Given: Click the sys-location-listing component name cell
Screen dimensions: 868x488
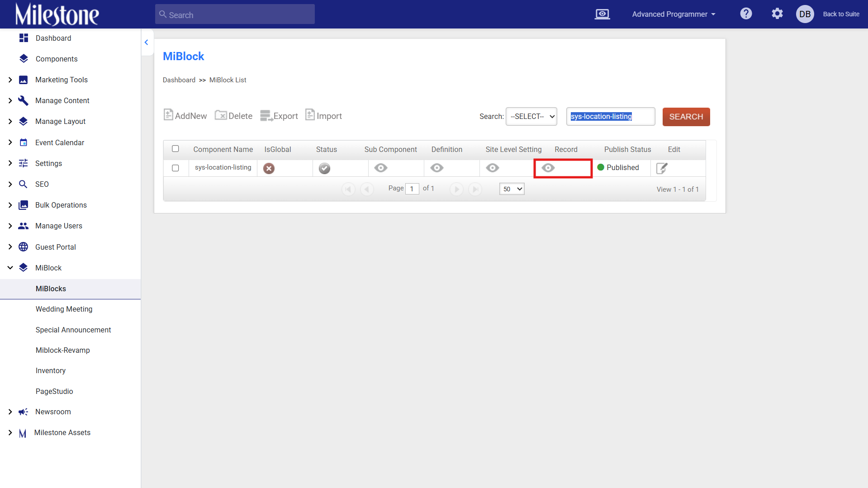Looking at the screenshot, I should [x=223, y=168].
